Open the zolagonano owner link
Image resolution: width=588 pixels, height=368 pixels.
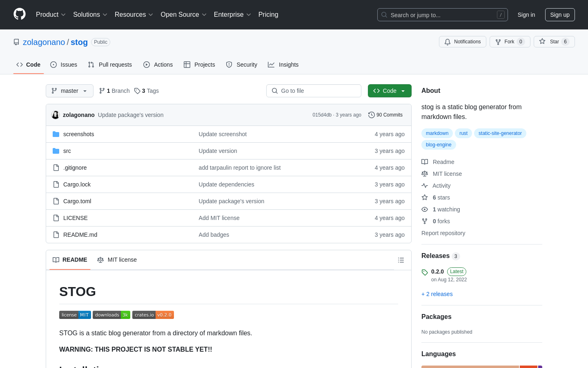(44, 42)
